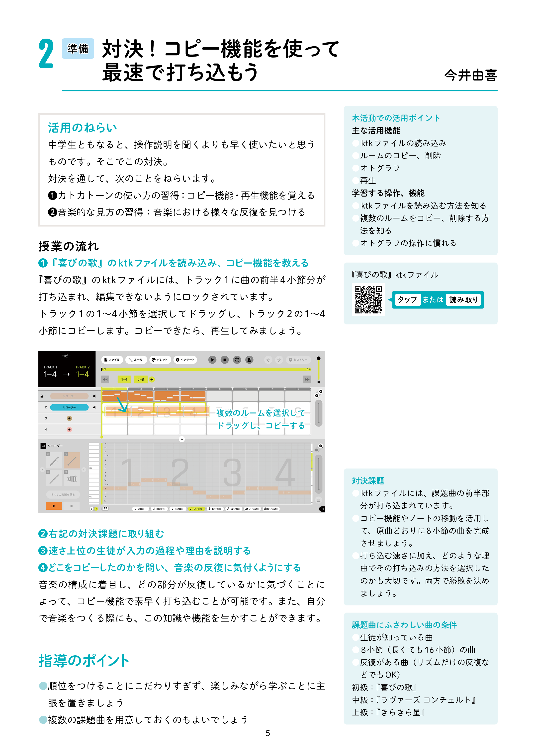
Task: Toggle the piano keyboard display icon
Action: click(x=105, y=508)
